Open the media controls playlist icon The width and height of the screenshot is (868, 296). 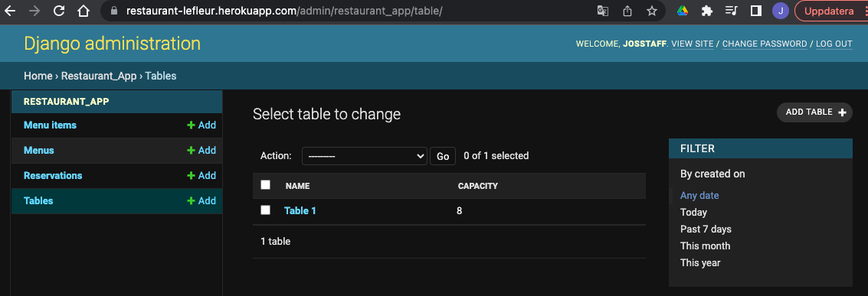pos(732,11)
